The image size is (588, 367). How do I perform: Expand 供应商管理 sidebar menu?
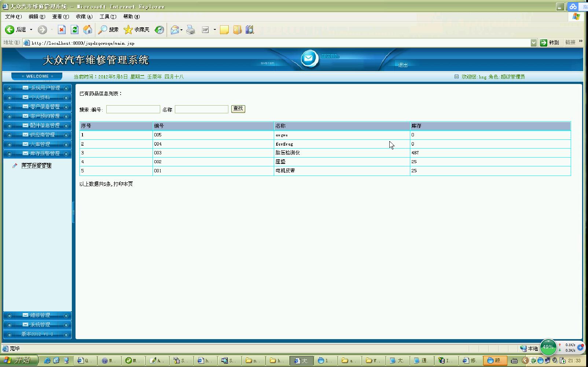coord(37,135)
